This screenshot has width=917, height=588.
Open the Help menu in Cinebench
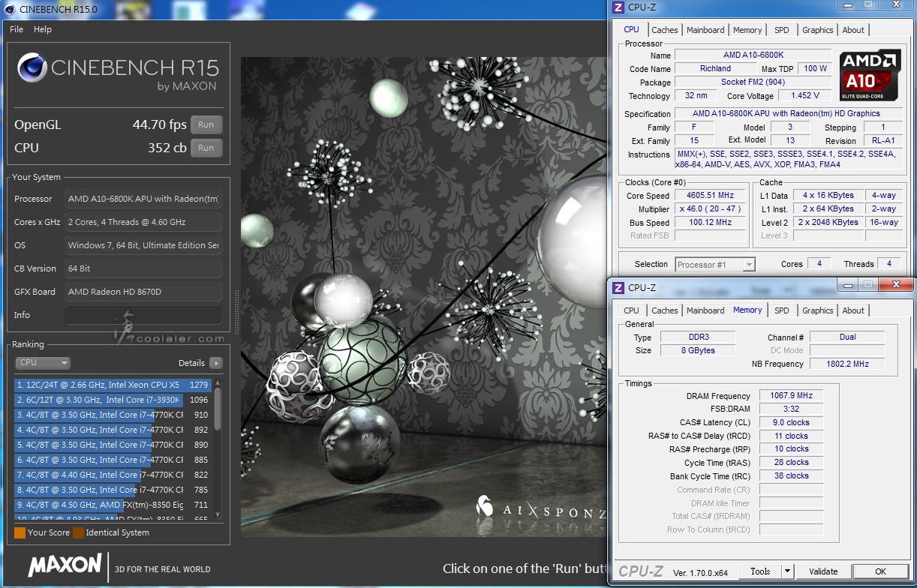[x=43, y=29]
